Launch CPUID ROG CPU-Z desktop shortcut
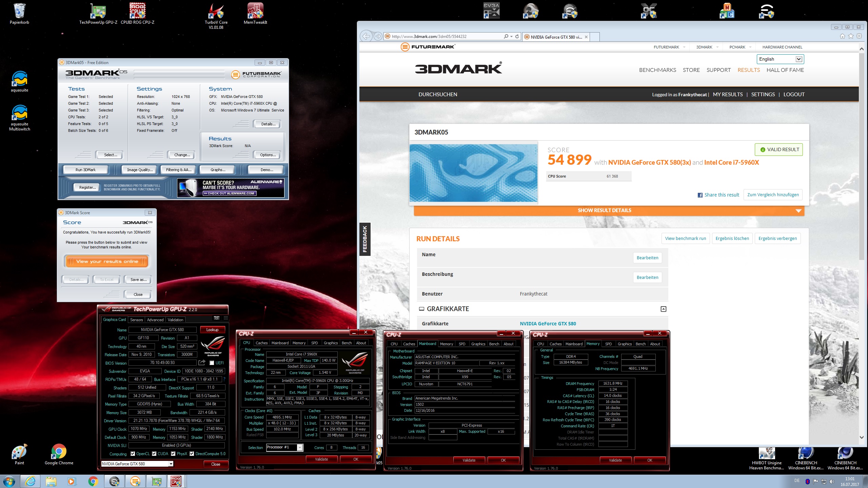Image resolution: width=868 pixels, height=488 pixels. 137,14
